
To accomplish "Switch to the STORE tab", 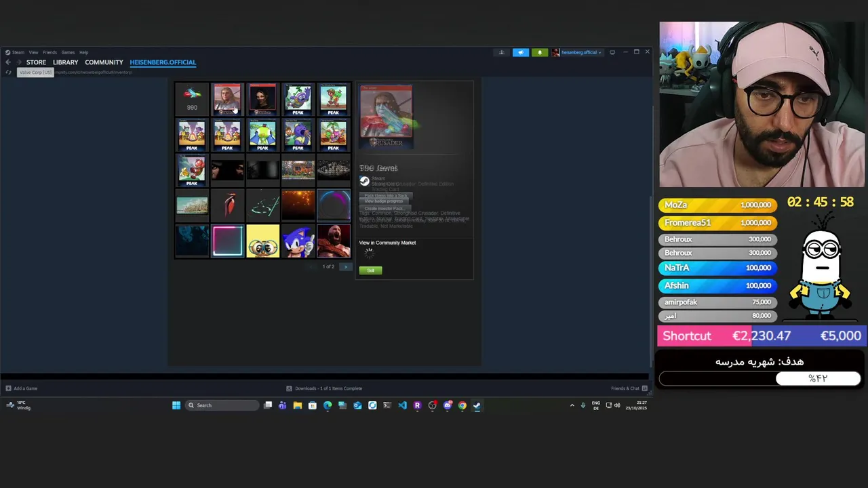I will 36,62.
